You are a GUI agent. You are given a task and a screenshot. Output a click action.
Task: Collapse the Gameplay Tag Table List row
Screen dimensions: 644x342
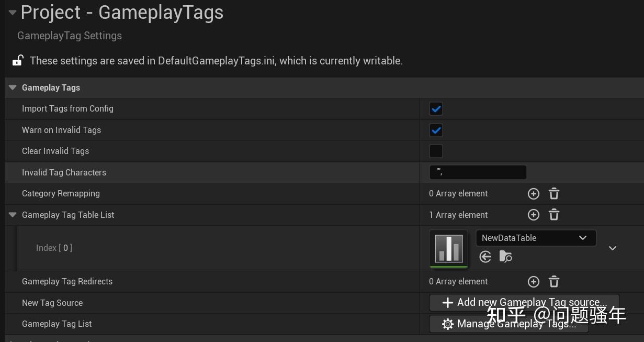(13, 215)
